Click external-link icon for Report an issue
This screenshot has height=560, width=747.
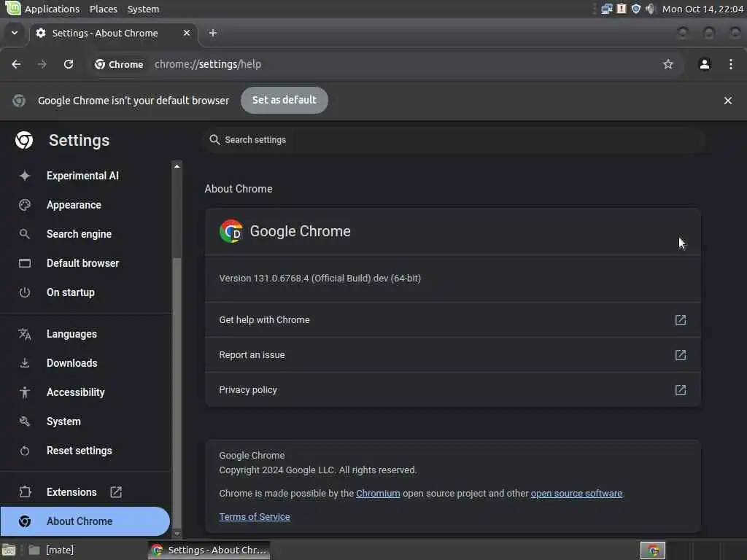point(681,355)
